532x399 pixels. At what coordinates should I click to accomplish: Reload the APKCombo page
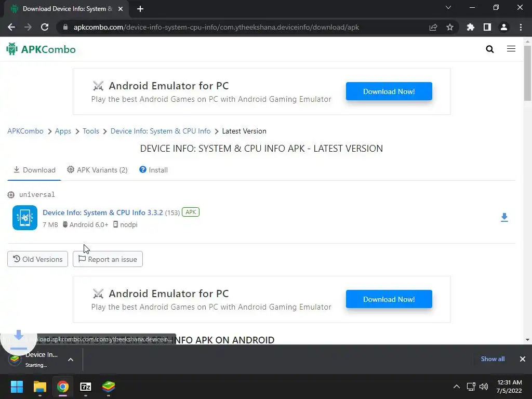45,27
